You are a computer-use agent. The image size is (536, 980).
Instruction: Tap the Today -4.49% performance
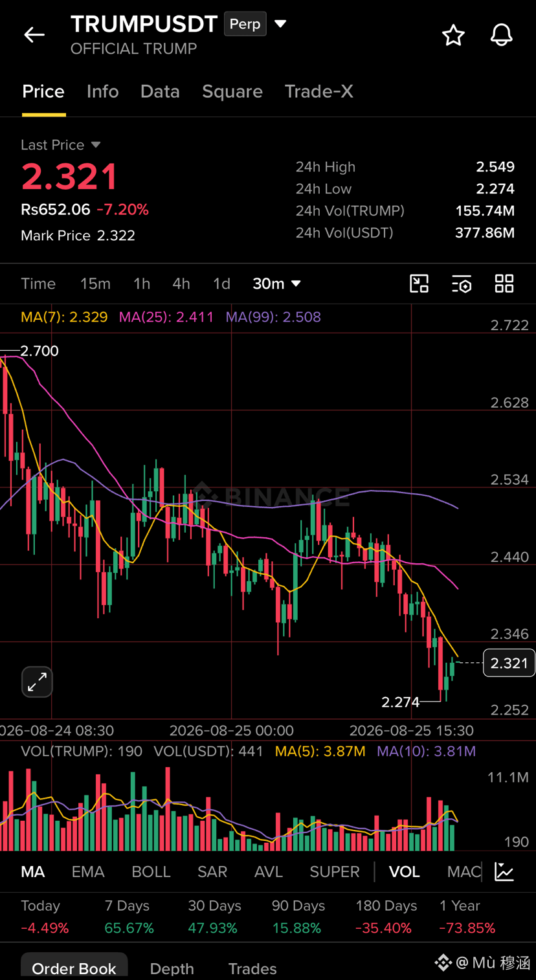pos(45,917)
